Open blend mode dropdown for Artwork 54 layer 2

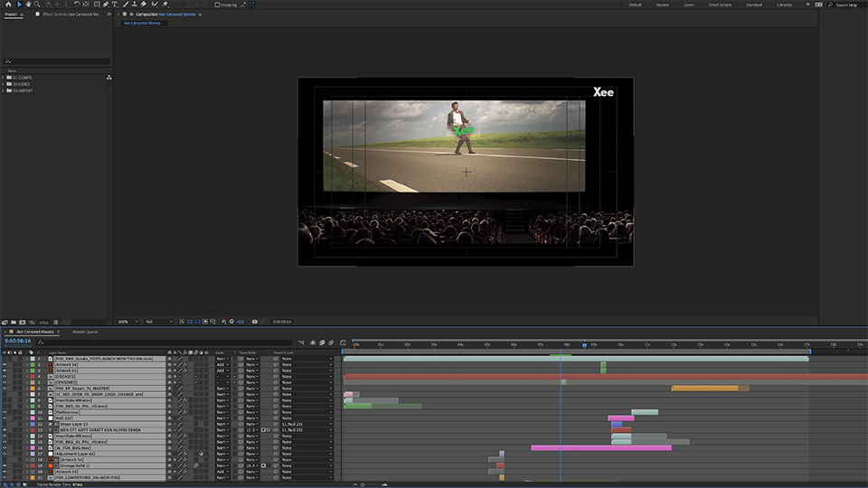tap(221, 365)
